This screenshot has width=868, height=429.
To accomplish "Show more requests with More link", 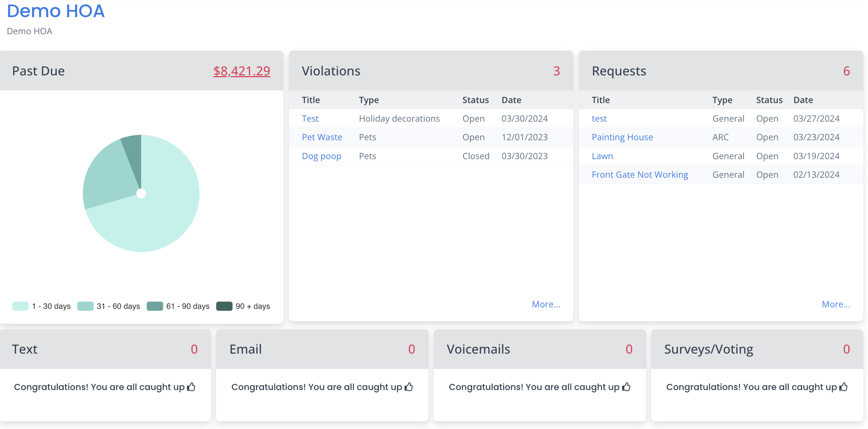I will click(836, 304).
